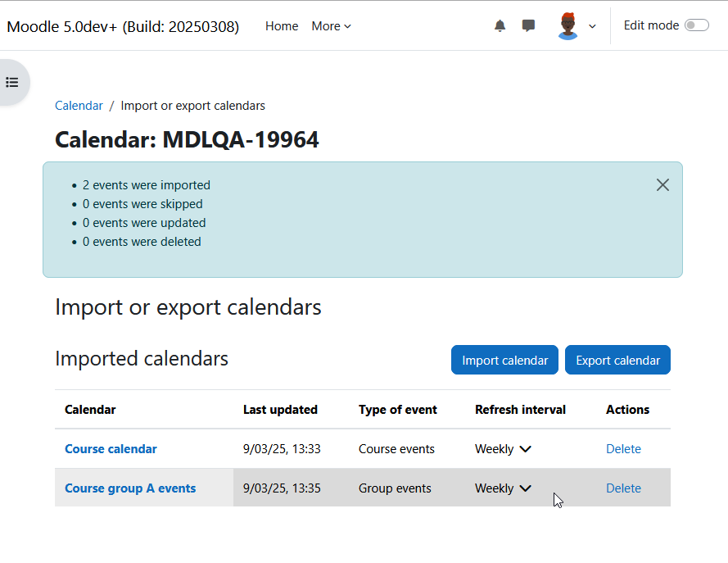Screen dimensions: 728x563
Task: Click the Moodle 5.0dev+ site title
Action: point(123,26)
